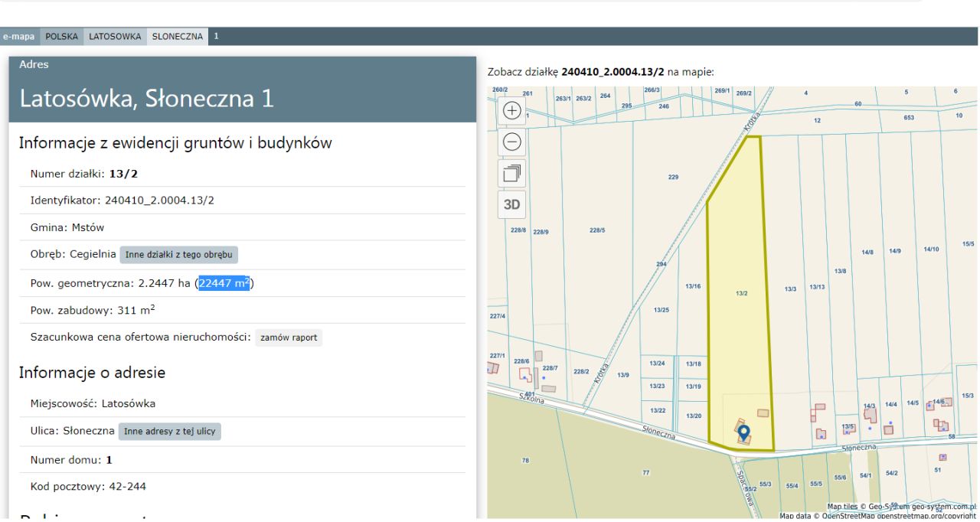Navigate to LATOSOWKA breadcrumb

115,37
